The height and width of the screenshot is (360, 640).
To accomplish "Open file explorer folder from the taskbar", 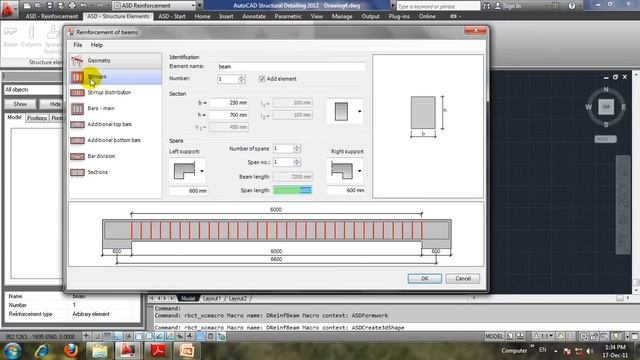I will pos(99,351).
